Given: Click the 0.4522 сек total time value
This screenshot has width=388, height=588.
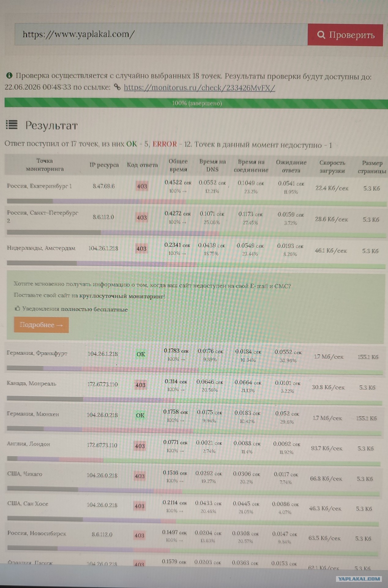Looking at the screenshot, I should [178, 183].
